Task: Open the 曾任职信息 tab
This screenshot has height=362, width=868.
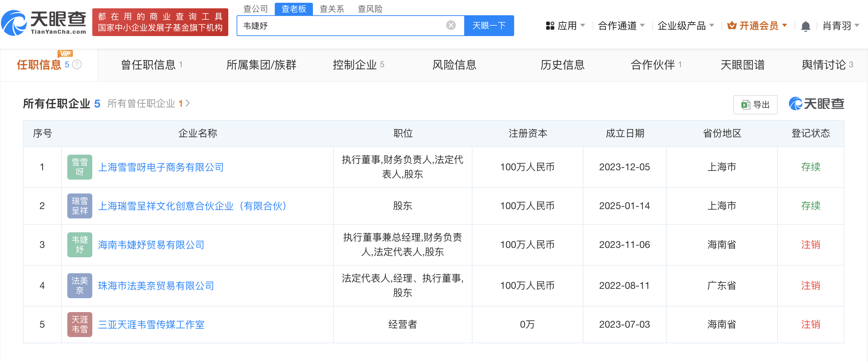Action: [152, 65]
